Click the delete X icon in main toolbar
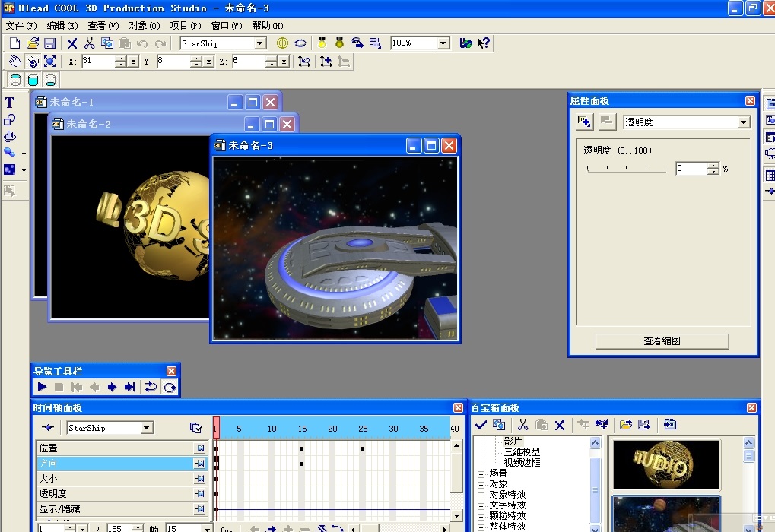775x532 pixels. click(x=72, y=43)
